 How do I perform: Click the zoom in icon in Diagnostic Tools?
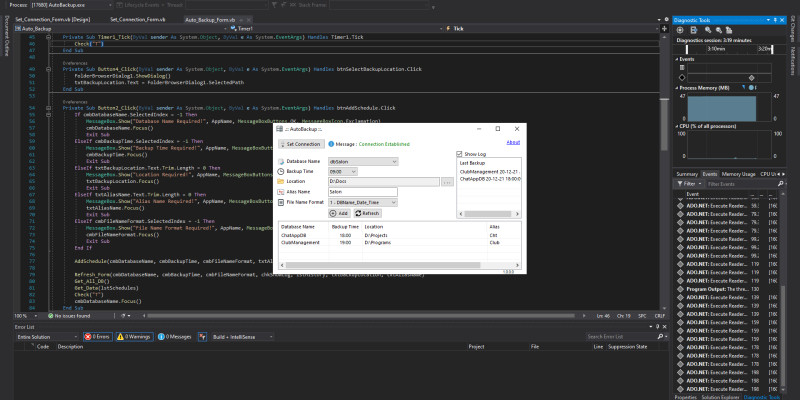(708, 31)
